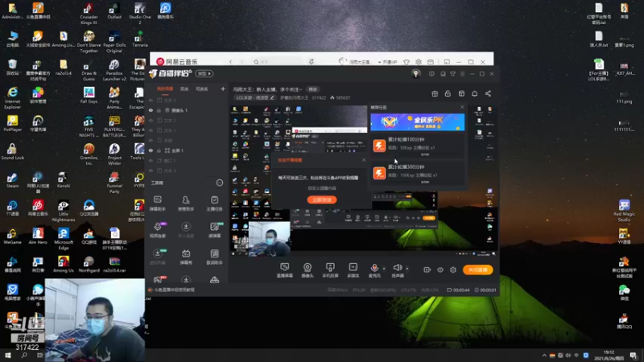The width and height of the screenshot is (644, 362).
Task: Show the 文本 1 source
Action: [x=151, y=130]
